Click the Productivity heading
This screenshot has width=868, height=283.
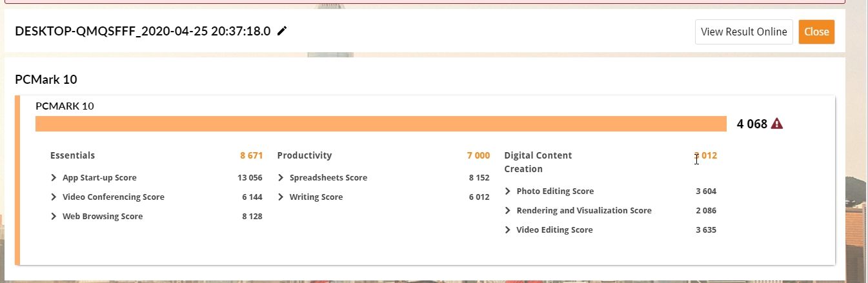[305, 155]
